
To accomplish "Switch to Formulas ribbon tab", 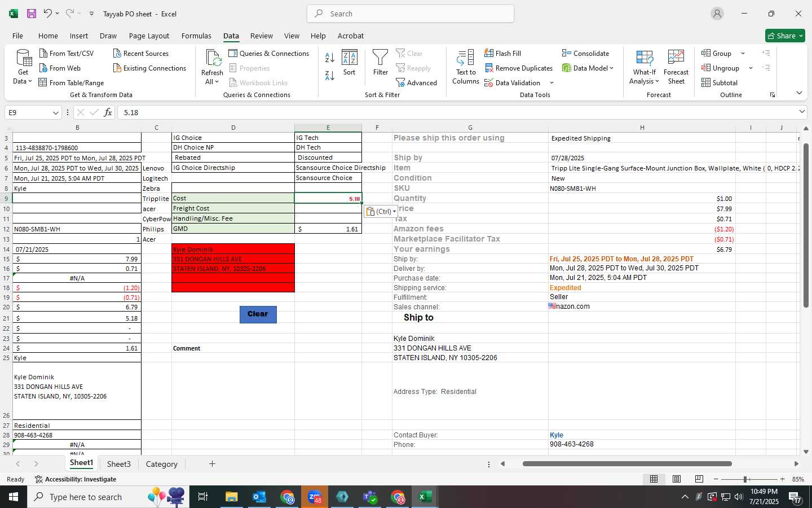I will [x=196, y=36].
